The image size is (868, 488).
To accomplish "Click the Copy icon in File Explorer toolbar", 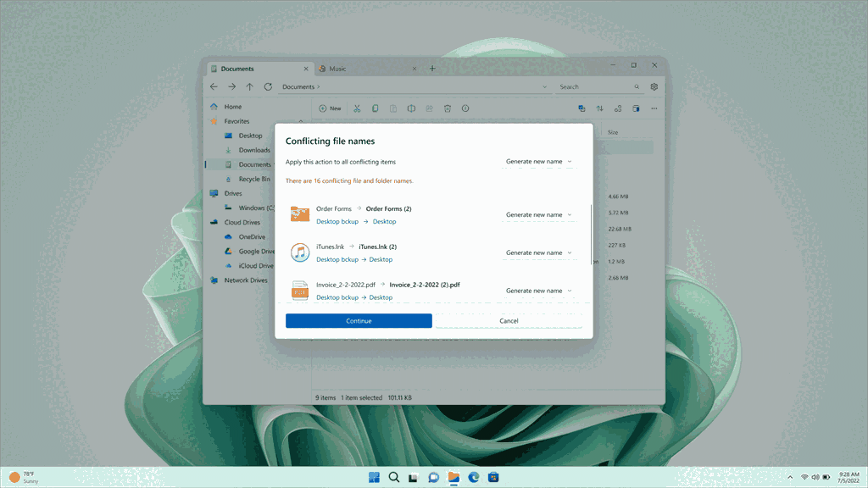I will click(376, 108).
